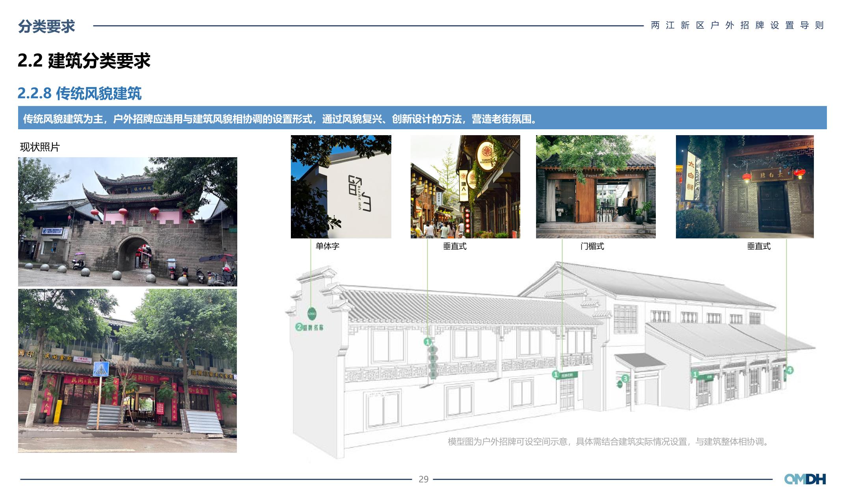Click the green oval LOGO sign on gable wall

311,314
